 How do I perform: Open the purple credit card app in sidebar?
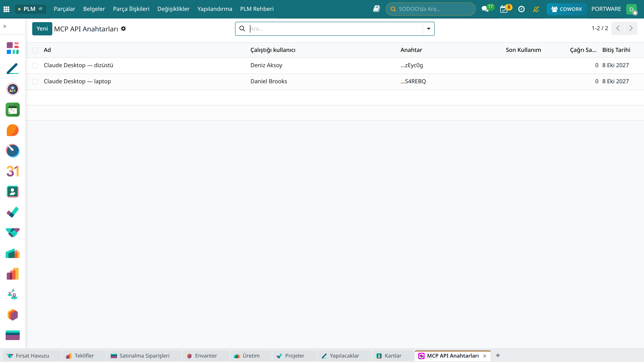12,335
